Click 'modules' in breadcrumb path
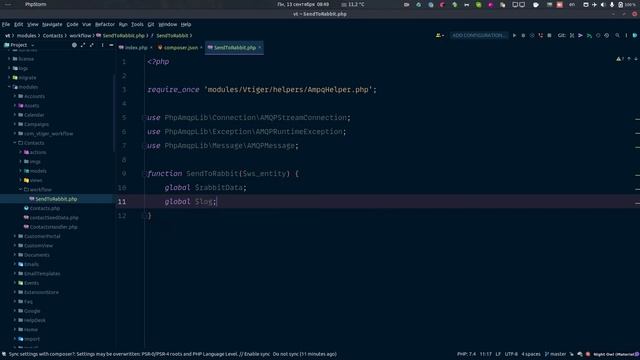 point(27,36)
